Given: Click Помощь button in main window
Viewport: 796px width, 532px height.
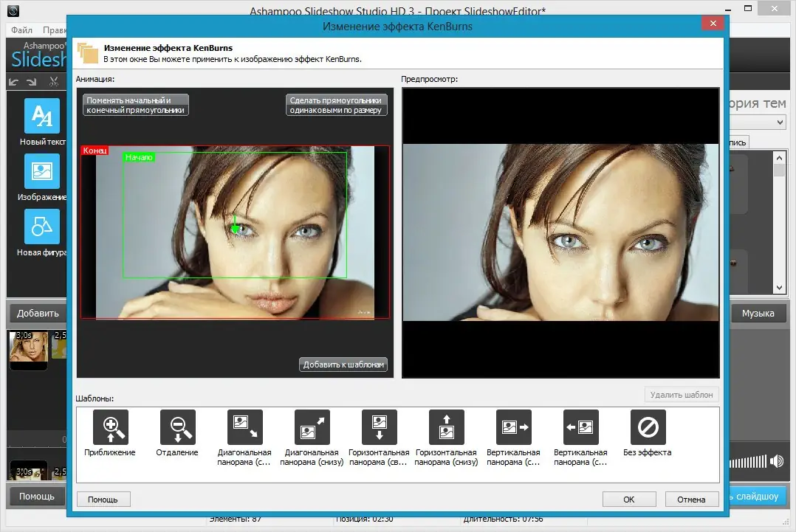Looking at the screenshot, I should point(37,496).
